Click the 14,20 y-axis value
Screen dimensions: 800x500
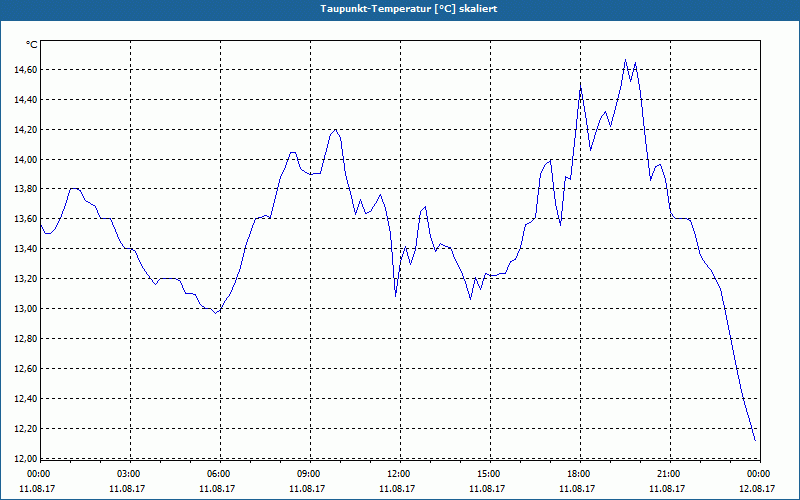click(x=25, y=130)
